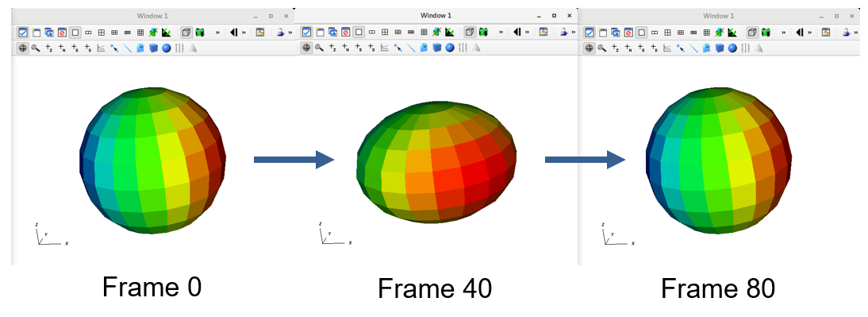
Task: Click 'Window 1' title of Frame 40 window
Action: click(x=436, y=16)
